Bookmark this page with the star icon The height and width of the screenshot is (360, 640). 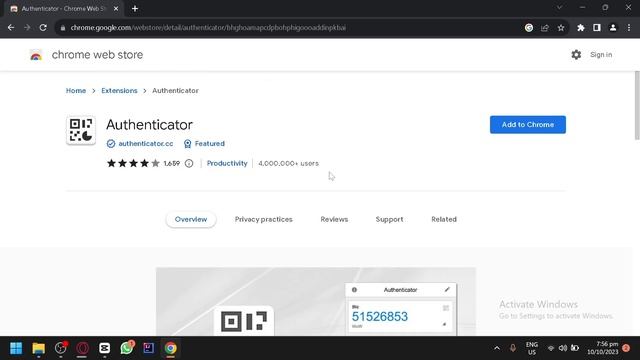[561, 28]
